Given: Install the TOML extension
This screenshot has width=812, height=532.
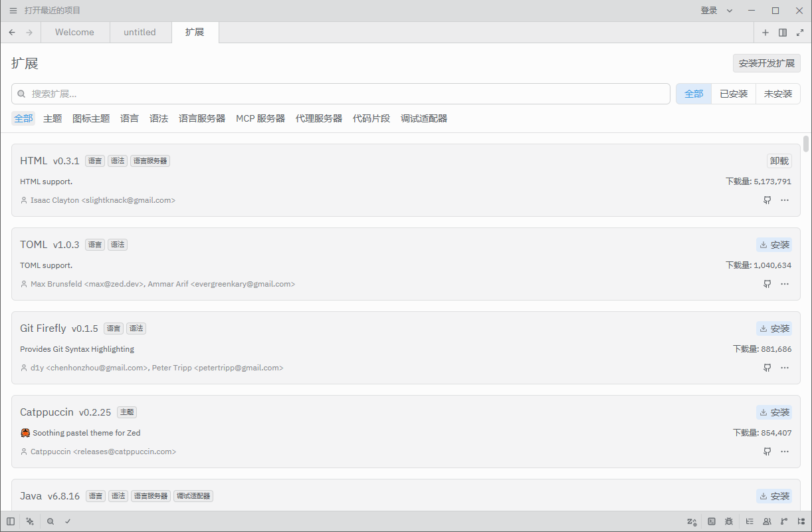Looking at the screenshot, I should point(774,245).
